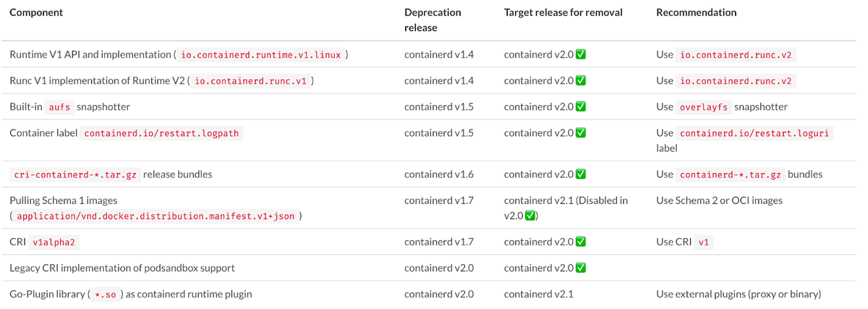Click containerd.io/restart.loguri code label
Screen dimensions: 868x309
pos(756,134)
